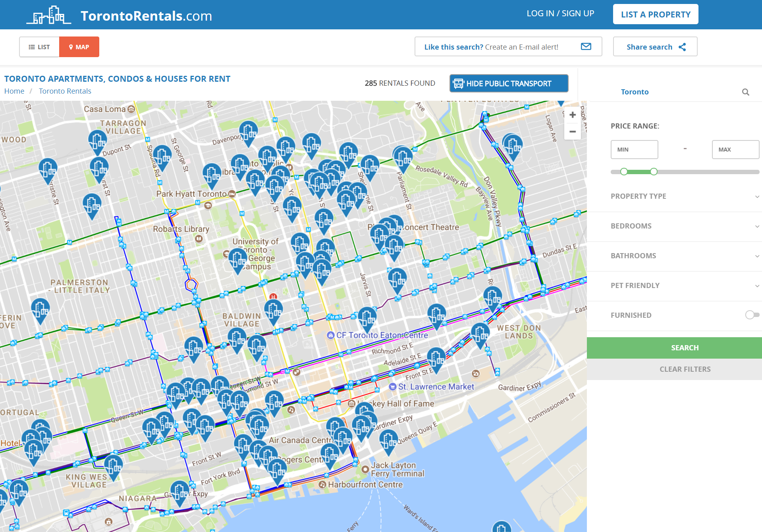
Task: Click the 285 RENTALS FOUND text
Action: click(400, 83)
